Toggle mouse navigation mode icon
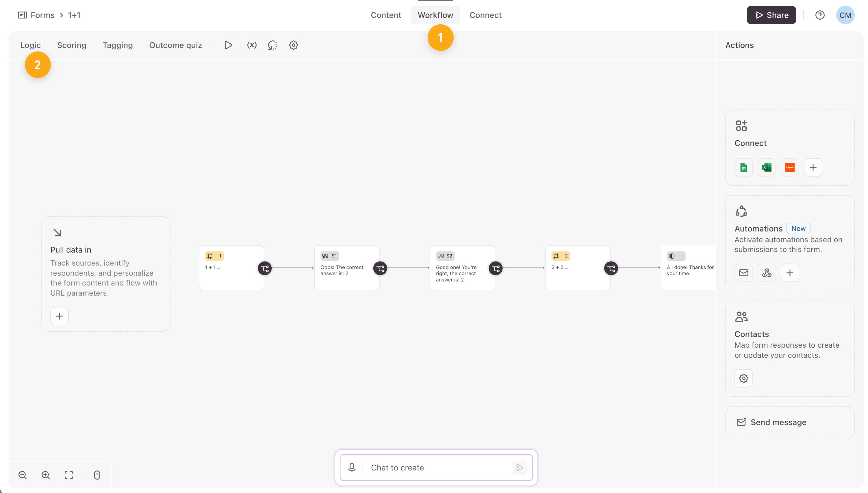The image size is (868, 493). pos(97,475)
